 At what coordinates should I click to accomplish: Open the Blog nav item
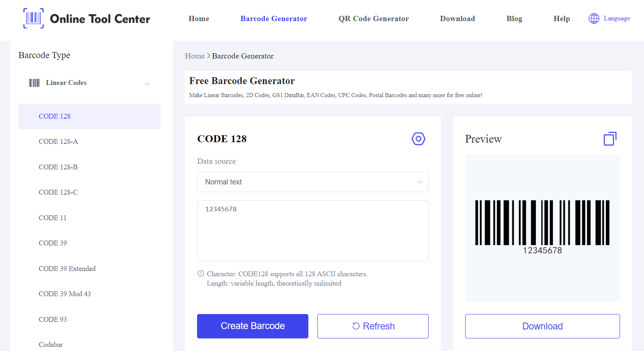pyautogui.click(x=514, y=19)
